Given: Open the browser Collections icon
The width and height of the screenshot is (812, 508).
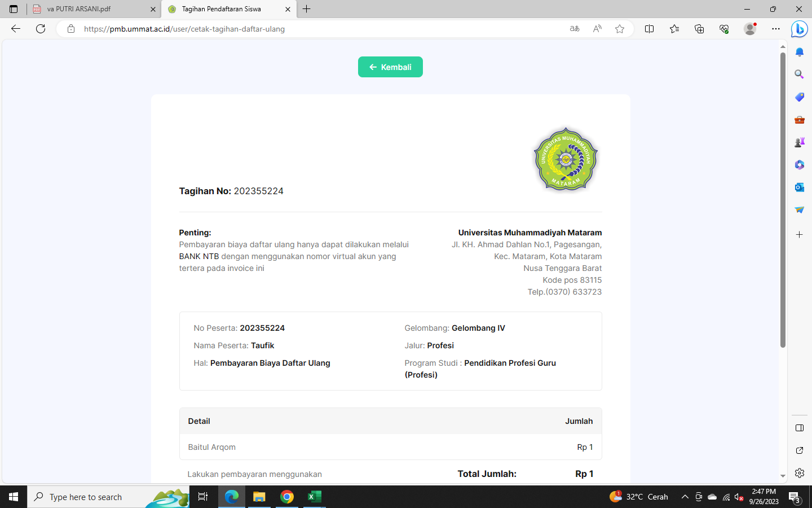Looking at the screenshot, I should tap(699, 29).
